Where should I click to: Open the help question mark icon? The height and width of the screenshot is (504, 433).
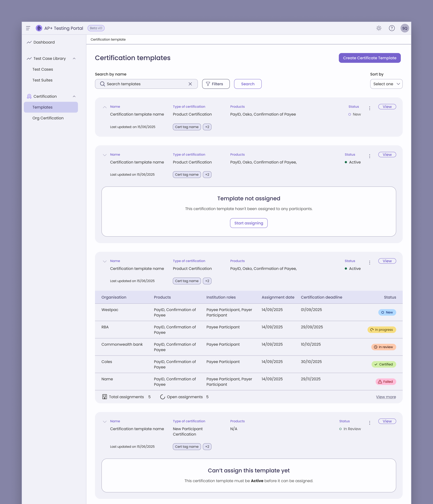coord(392,28)
